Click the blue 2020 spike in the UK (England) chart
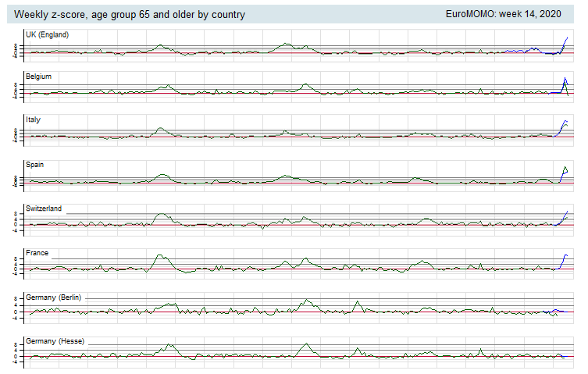The height and width of the screenshot is (374, 588). [x=565, y=40]
